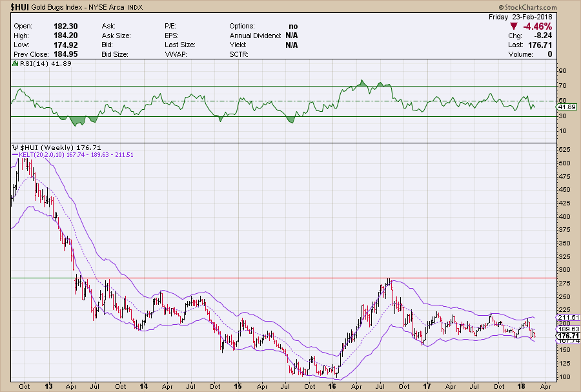
Task: Click the 30 level label on the RSI axis
Action: (x=562, y=116)
